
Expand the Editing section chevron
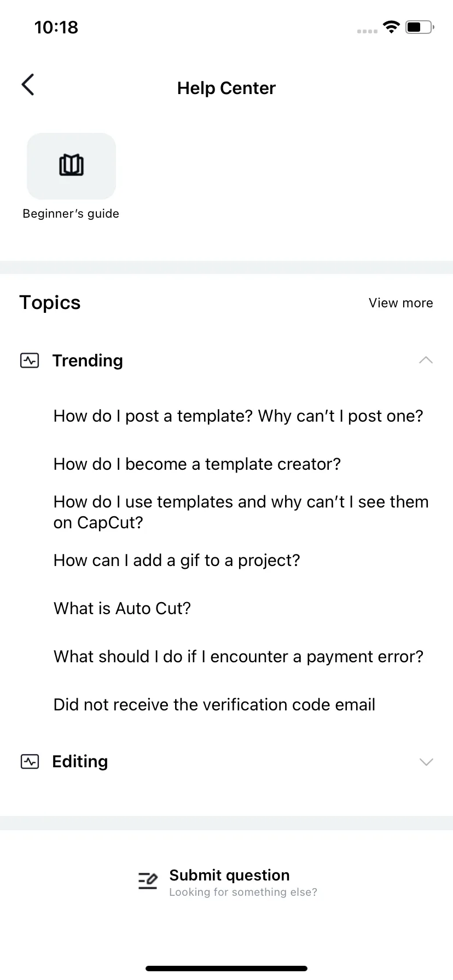[x=426, y=762]
